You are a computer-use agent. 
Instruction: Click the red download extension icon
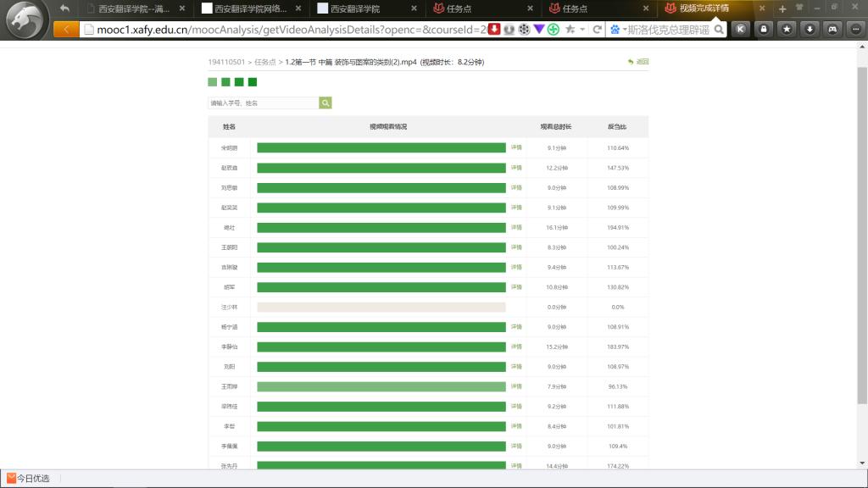493,29
